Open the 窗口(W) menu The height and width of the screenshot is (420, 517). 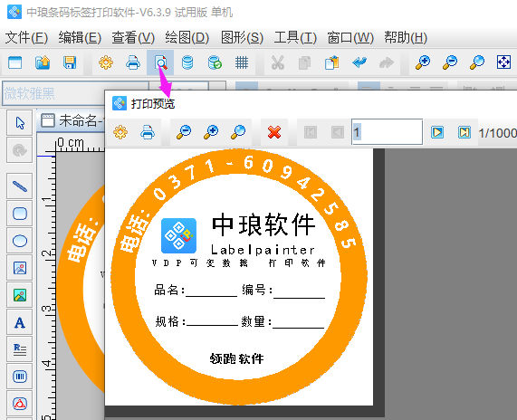click(x=350, y=38)
